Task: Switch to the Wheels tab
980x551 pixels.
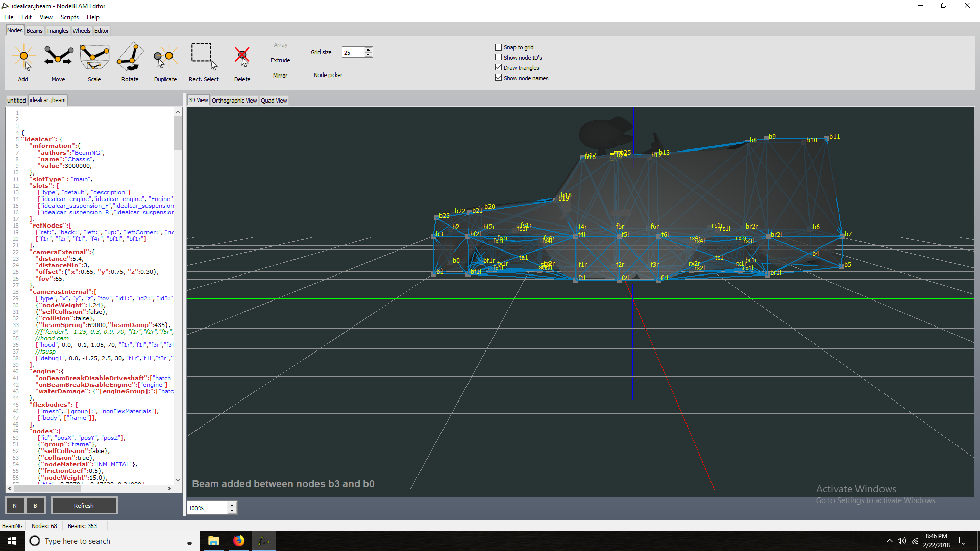Action: (82, 31)
